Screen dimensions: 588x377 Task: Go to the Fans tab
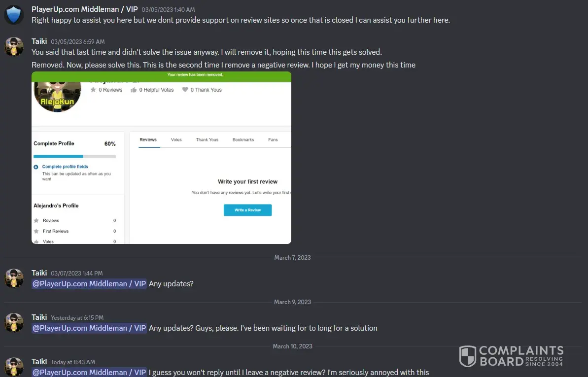coord(273,139)
